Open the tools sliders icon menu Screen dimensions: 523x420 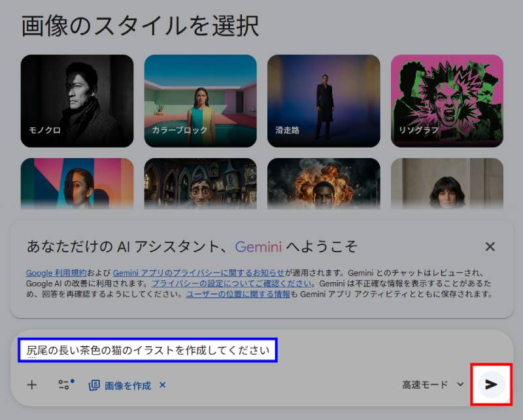pyautogui.click(x=64, y=385)
